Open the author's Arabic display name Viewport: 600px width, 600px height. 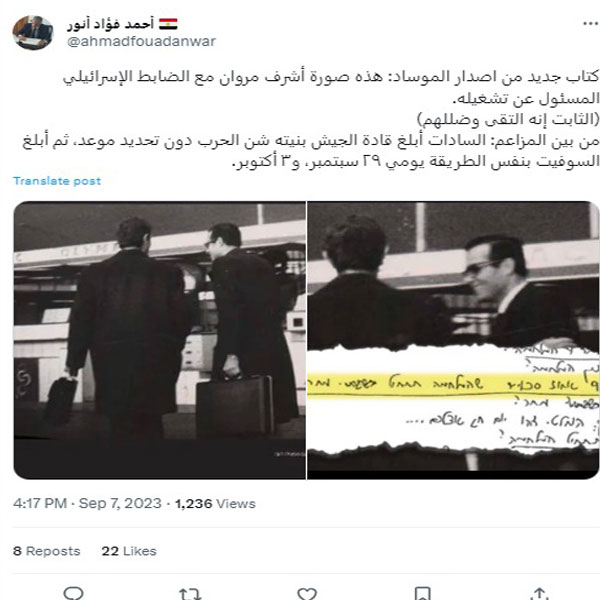(x=110, y=24)
